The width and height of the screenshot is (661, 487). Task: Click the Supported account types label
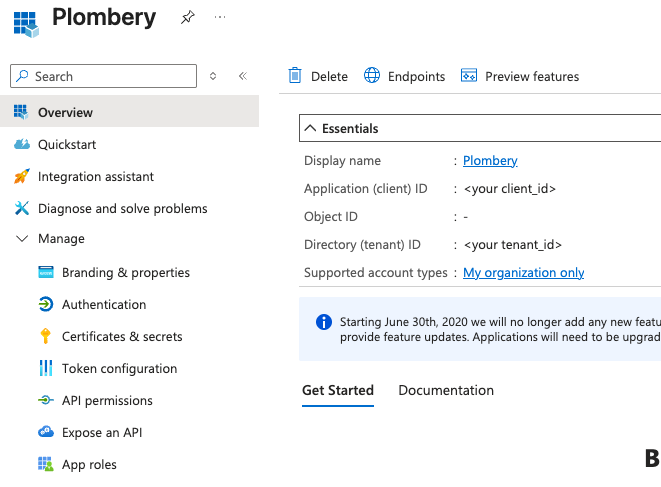(x=376, y=273)
